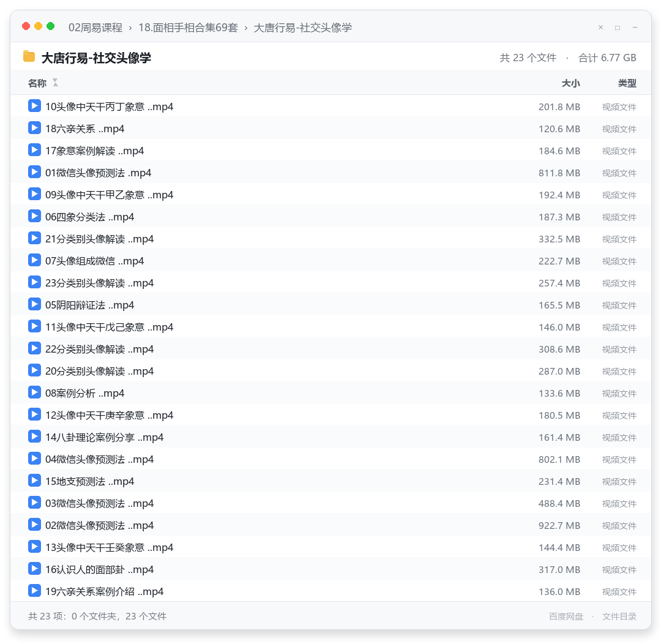The height and width of the screenshot is (644, 661).
Task: Click the file icon for 11头像中天干戊己象意
Action: click(34, 326)
